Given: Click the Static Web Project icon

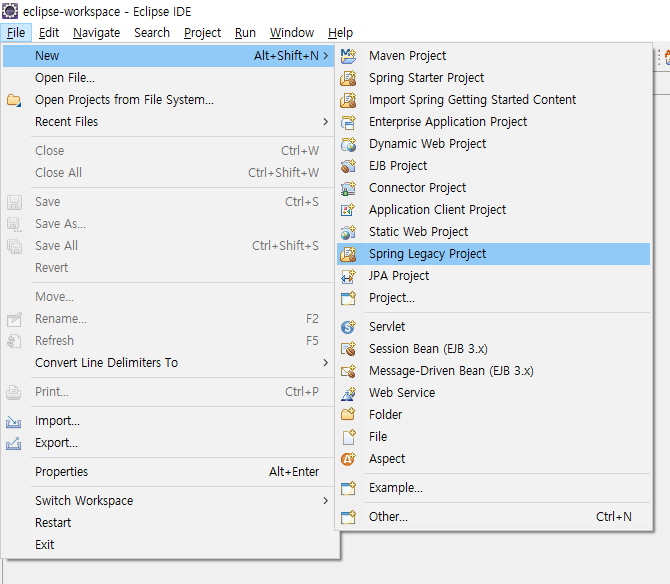Looking at the screenshot, I should (x=348, y=232).
